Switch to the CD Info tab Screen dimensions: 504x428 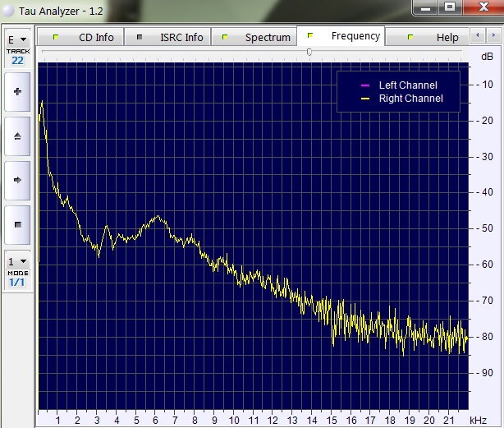[x=86, y=37]
